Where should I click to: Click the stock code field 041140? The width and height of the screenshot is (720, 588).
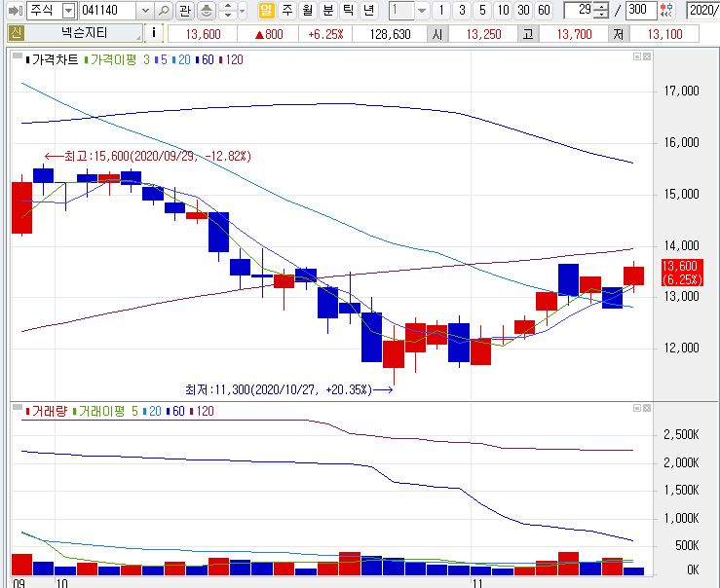[108, 10]
